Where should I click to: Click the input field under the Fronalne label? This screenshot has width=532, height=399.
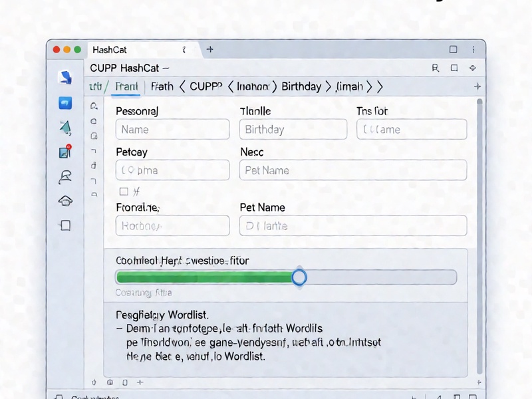click(x=172, y=225)
